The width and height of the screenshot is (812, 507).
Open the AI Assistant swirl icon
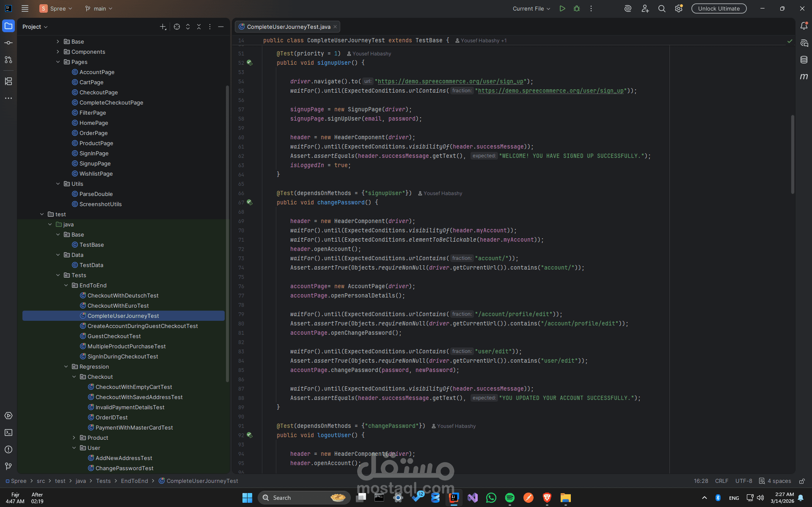[x=628, y=8]
